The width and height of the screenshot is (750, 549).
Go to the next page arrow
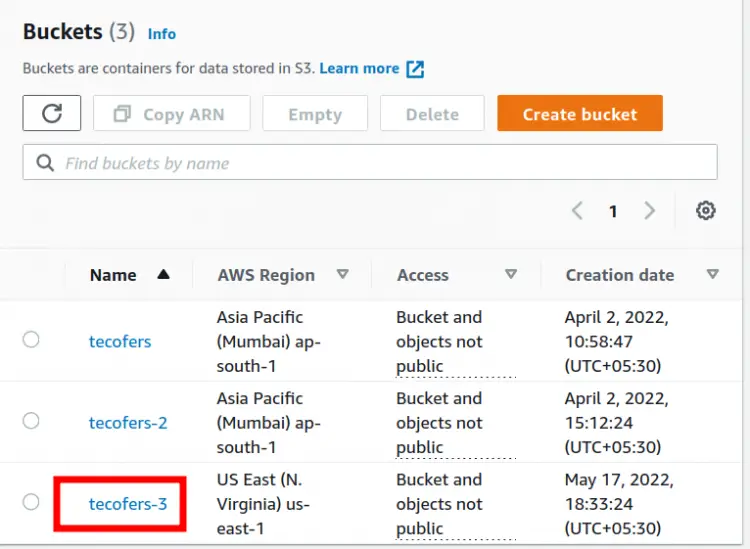click(x=650, y=210)
